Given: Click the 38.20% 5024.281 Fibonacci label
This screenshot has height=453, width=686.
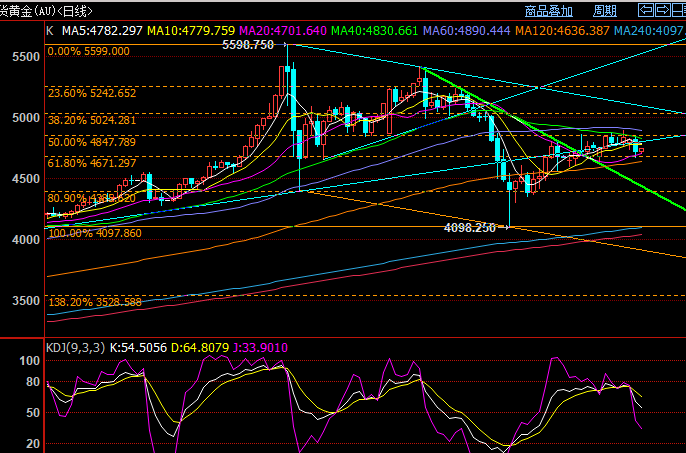Looking at the screenshot, I should tap(92, 120).
